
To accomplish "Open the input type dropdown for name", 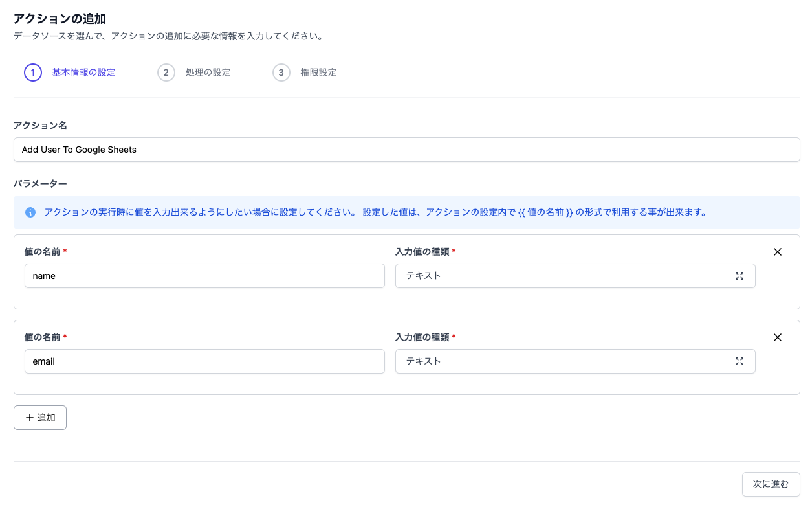I will tap(575, 276).
